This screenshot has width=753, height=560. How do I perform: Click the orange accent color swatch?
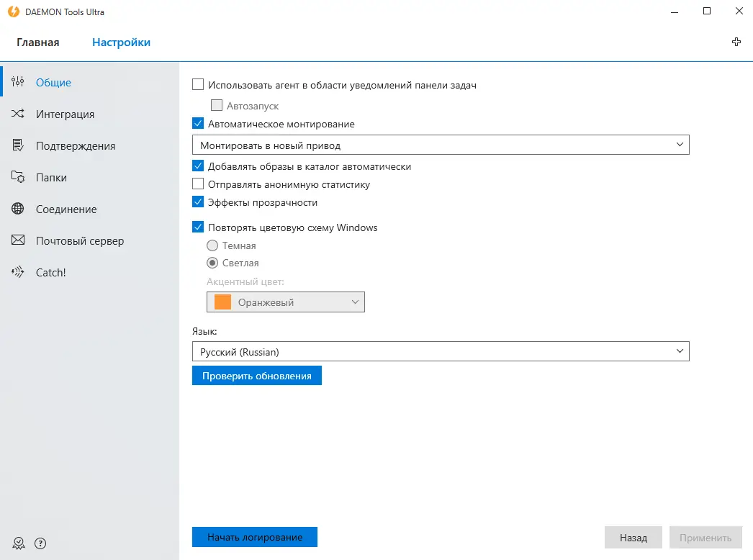tap(223, 302)
